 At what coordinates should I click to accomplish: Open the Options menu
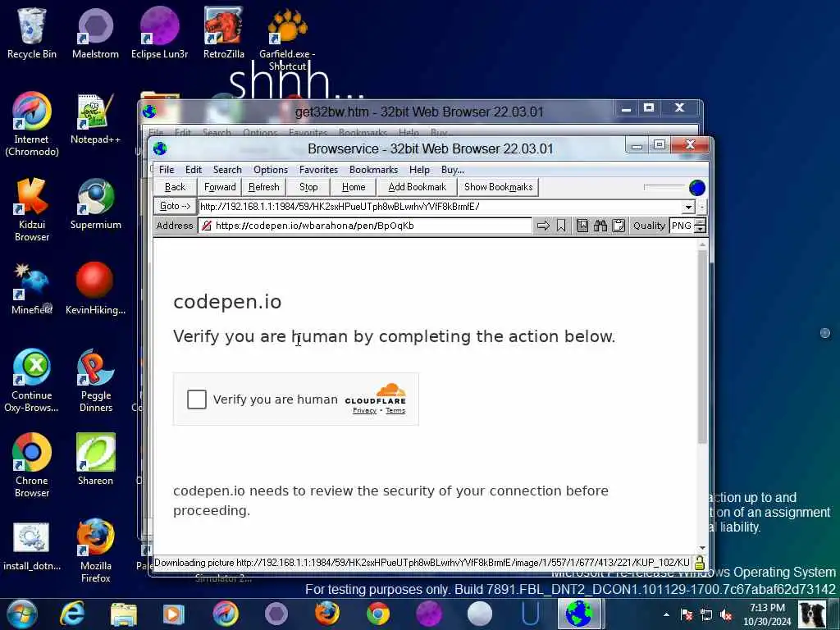271,170
